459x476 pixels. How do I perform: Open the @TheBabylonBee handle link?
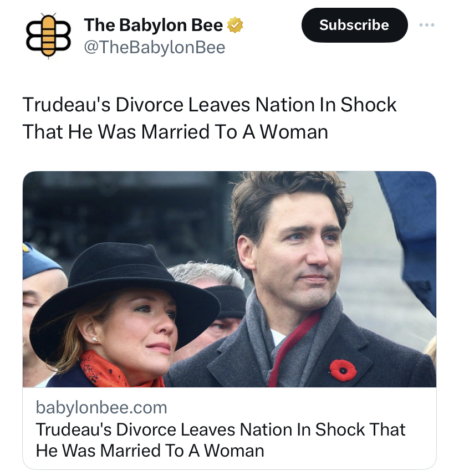pyautogui.click(x=154, y=48)
